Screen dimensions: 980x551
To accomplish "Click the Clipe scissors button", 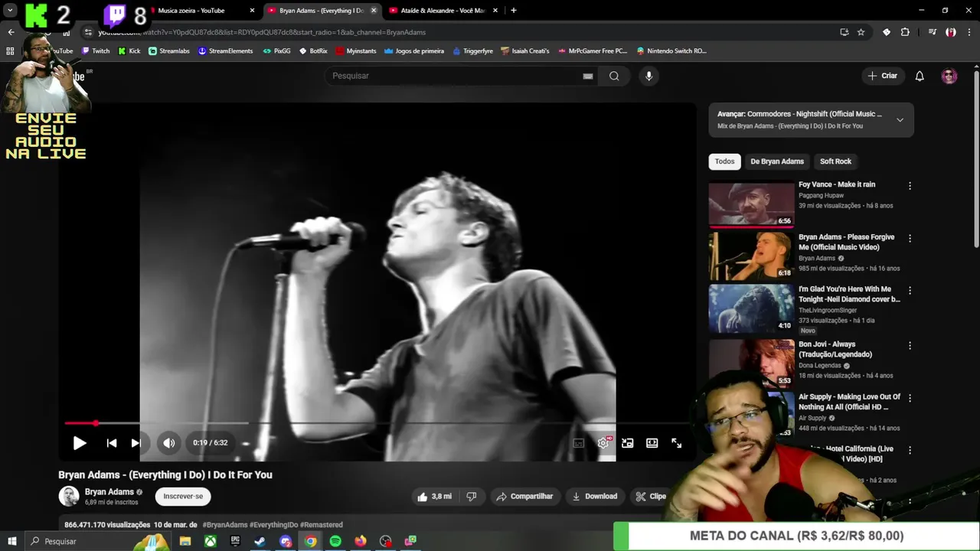I will point(651,497).
